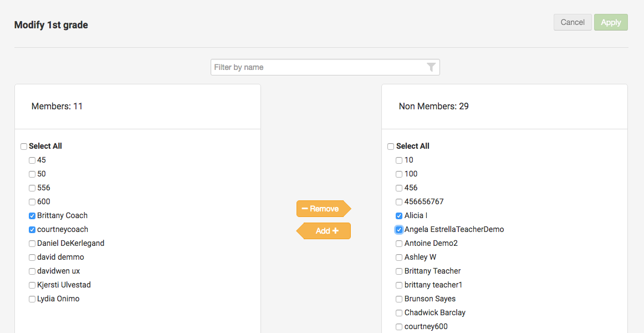Click the filter funnel icon
644x333 pixels.
coord(431,67)
